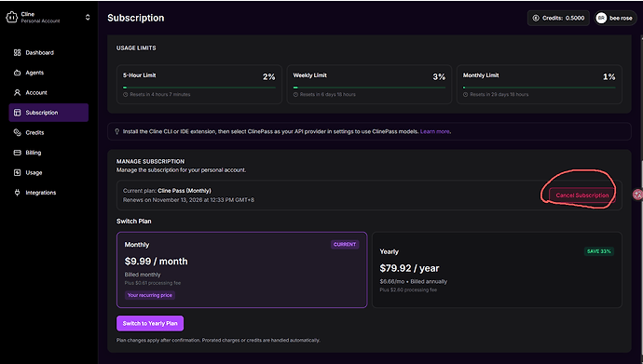Click the Resets in 4 hours 7 minutes text
The height and width of the screenshot is (364, 643).
160,95
